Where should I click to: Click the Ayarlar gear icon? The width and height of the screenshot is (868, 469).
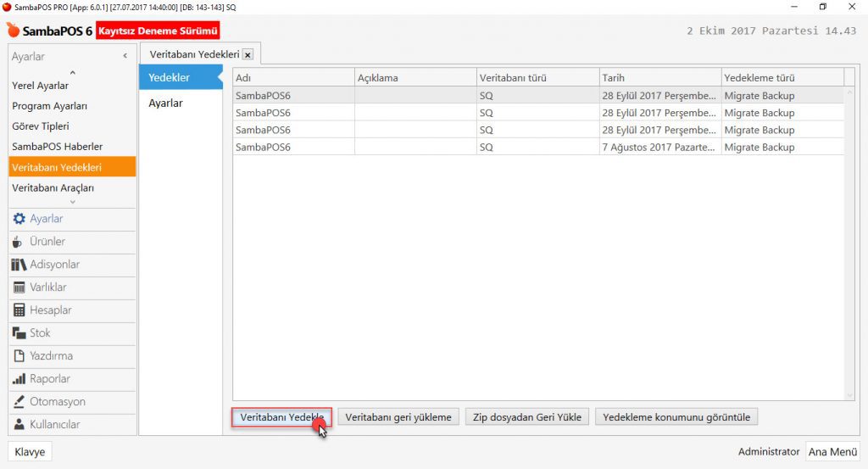pyautogui.click(x=19, y=219)
